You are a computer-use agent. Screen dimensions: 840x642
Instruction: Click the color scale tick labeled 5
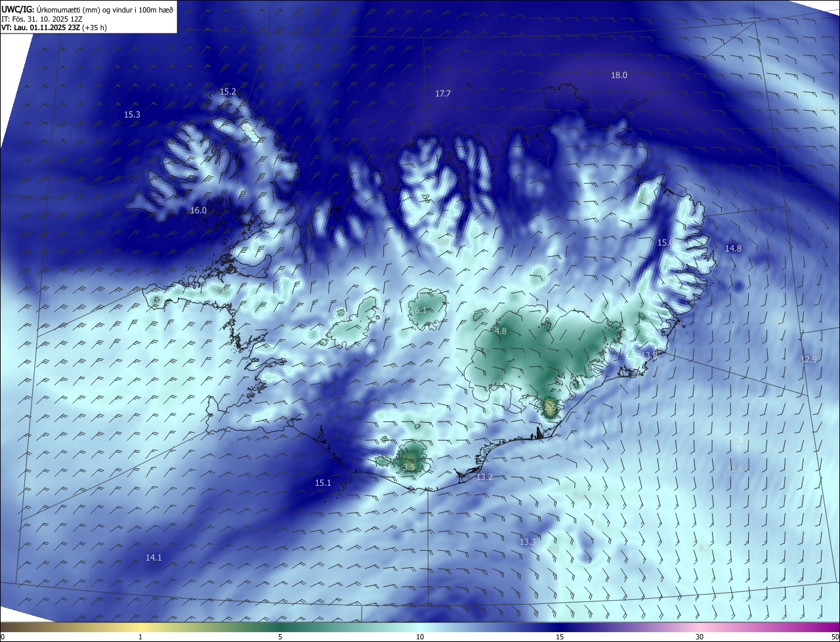point(280,637)
